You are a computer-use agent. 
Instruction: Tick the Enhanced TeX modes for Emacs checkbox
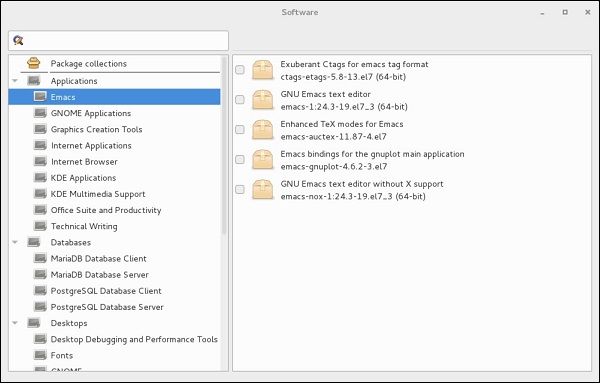[x=240, y=129]
